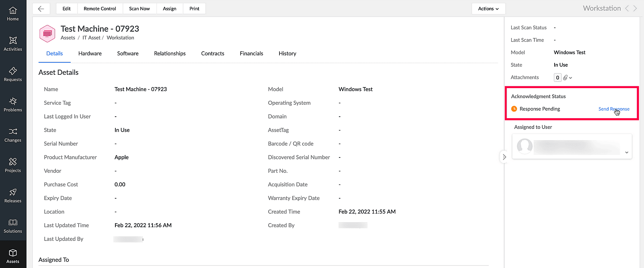
Task: Switch to the Financials tab
Action: (x=251, y=53)
